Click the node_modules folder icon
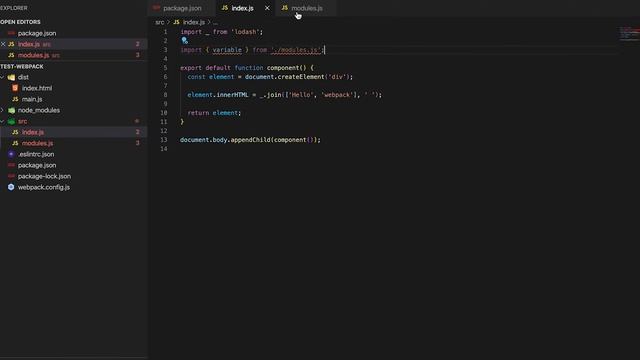Viewport: 640px width, 360px height. pos(11,110)
